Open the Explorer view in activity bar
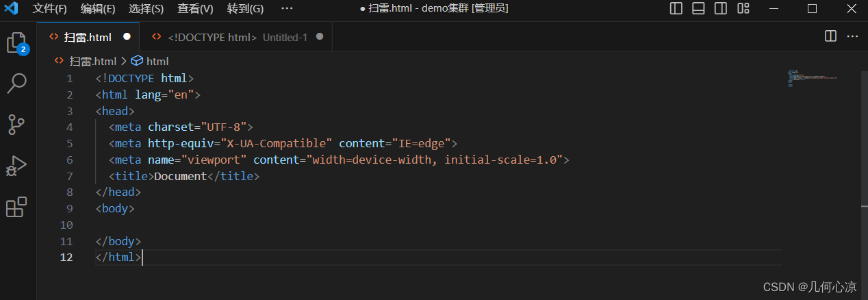Viewport: 868px width, 300px height. [16, 42]
